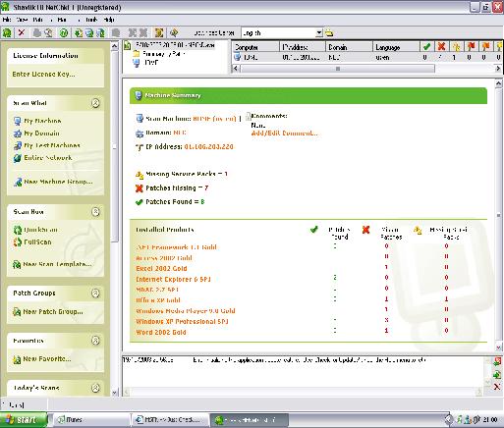Collapse the Scan What panel
The height and width of the screenshot is (428, 504).
(95, 103)
